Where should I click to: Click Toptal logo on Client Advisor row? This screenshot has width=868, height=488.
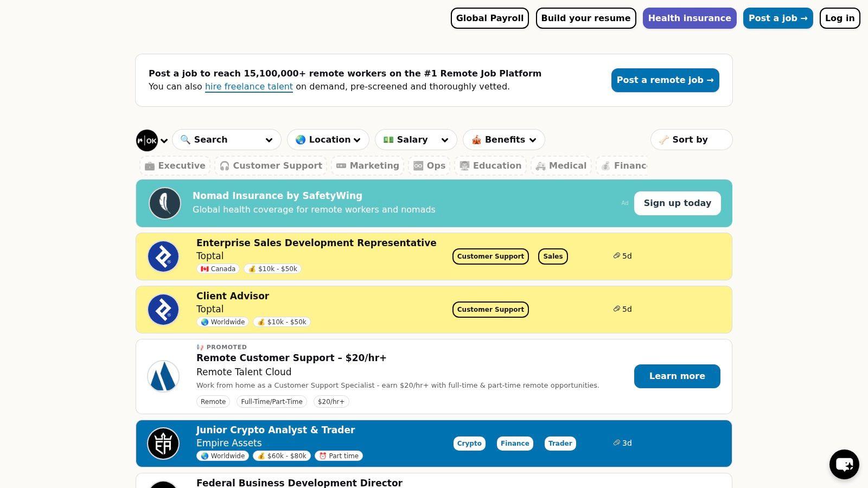click(163, 310)
